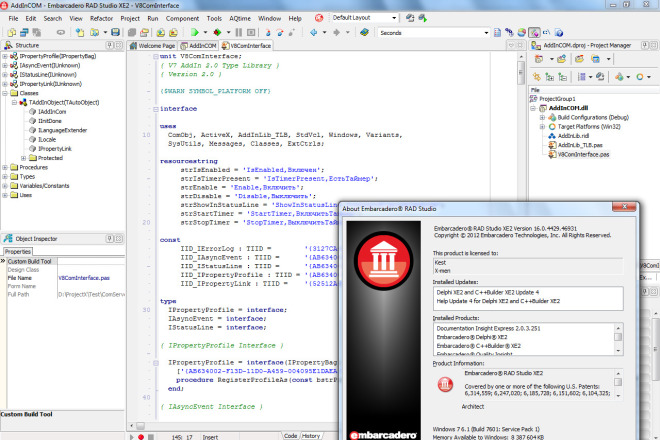The height and width of the screenshot is (440, 660).
Task: Click the Step Over debug icon
Action: pyautogui.click(x=280, y=32)
